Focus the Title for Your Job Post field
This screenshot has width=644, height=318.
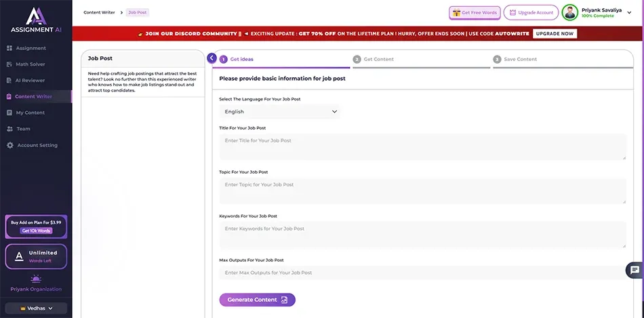tap(422, 147)
